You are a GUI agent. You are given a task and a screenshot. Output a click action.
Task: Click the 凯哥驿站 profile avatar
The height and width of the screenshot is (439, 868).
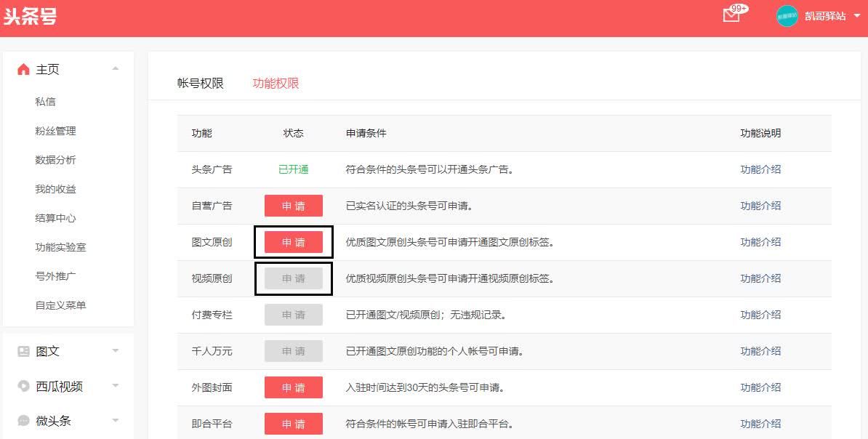click(787, 16)
